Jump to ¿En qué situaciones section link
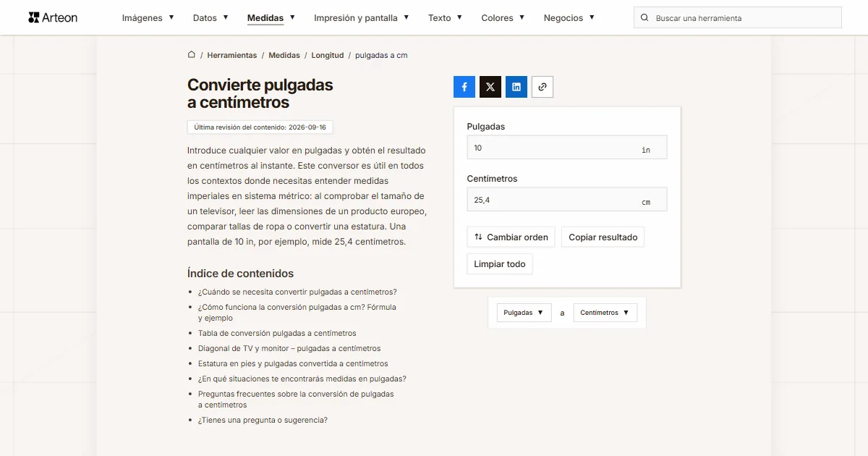The width and height of the screenshot is (868, 456). pos(302,379)
